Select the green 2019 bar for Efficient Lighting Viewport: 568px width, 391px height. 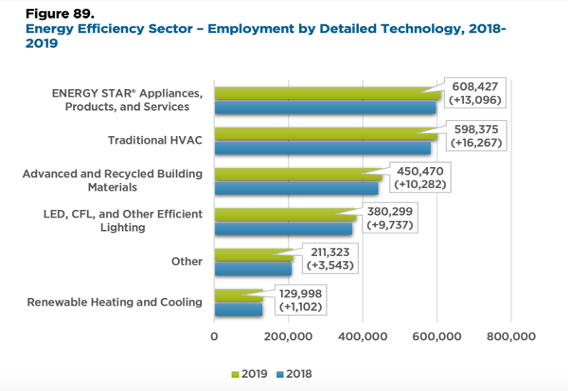[x=285, y=215]
